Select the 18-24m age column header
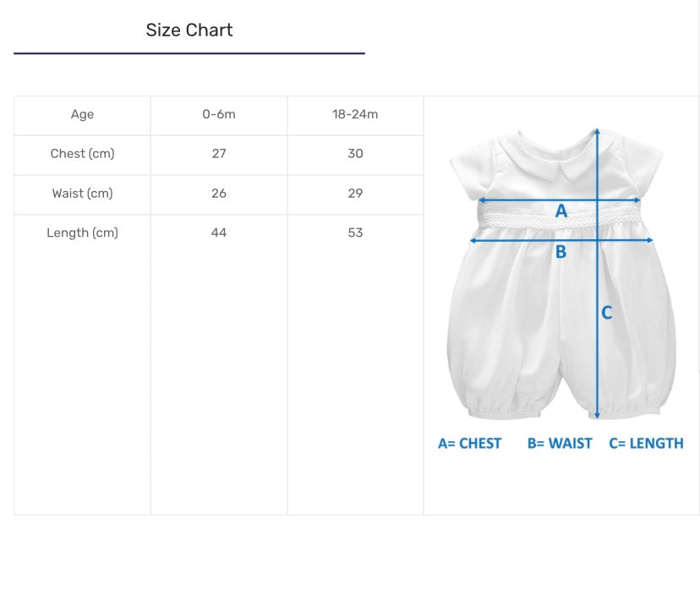This screenshot has height=607, width=700. pos(355,114)
